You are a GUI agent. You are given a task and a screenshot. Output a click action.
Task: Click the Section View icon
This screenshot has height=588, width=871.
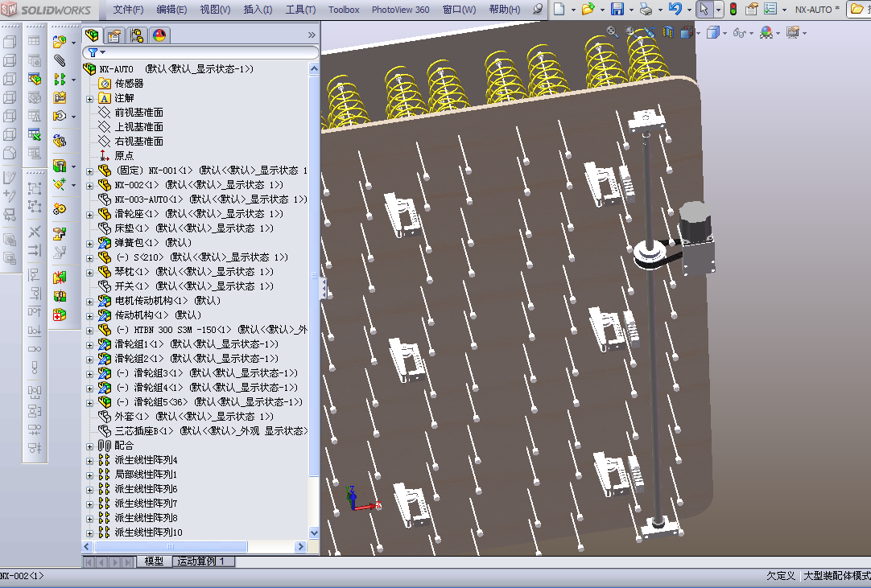(668, 32)
